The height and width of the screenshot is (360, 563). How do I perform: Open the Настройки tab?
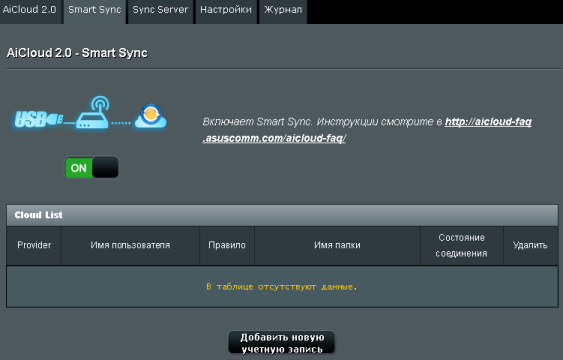coord(226,11)
